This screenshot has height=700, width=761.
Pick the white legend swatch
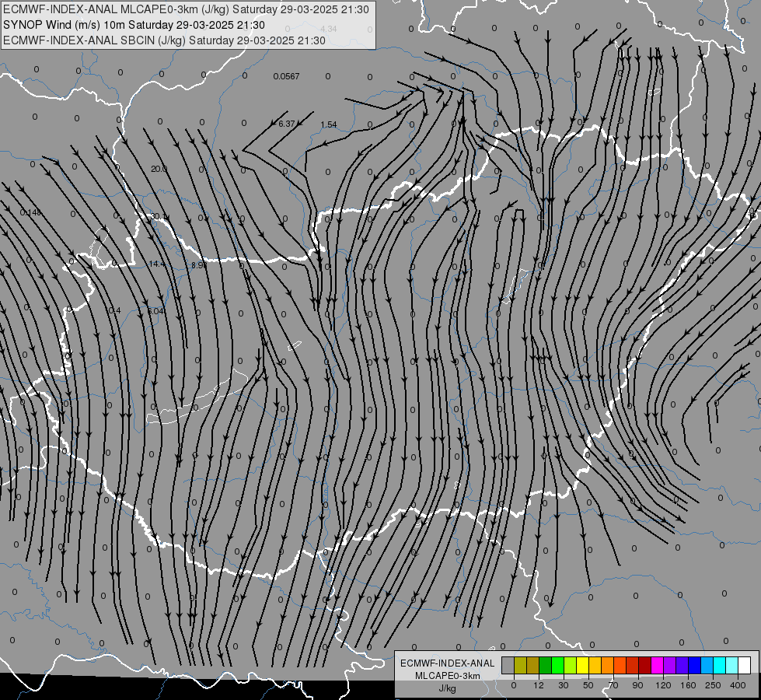[x=744, y=665]
